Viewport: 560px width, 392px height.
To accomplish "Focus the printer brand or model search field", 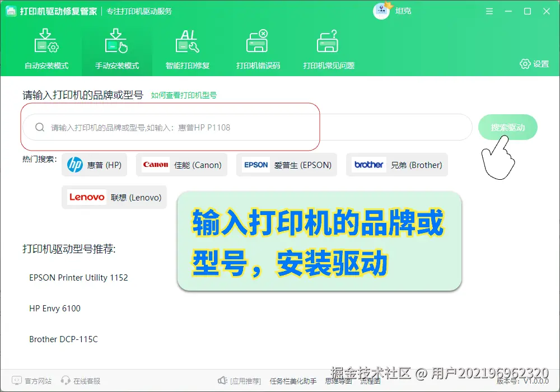I will 247,127.
